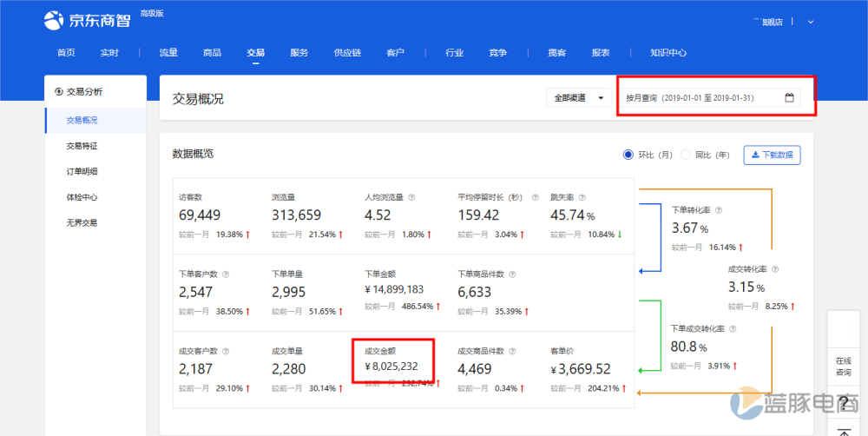Open the 商品 tab

tap(212, 53)
